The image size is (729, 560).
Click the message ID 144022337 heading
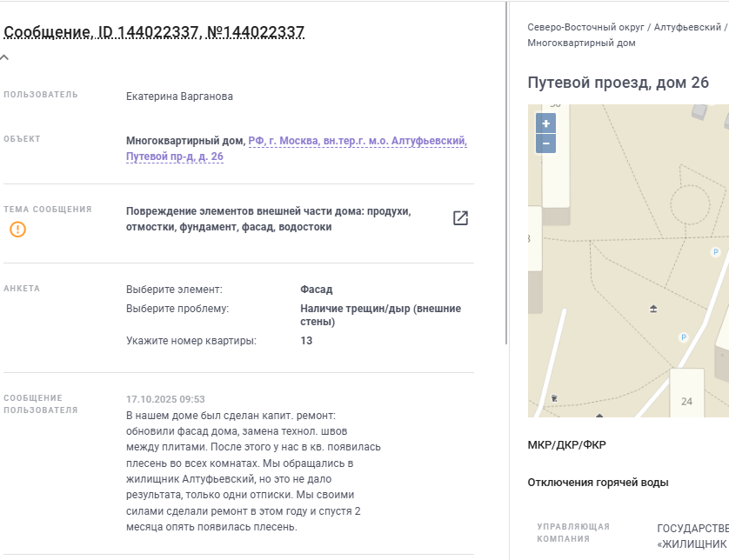pyautogui.click(x=154, y=33)
